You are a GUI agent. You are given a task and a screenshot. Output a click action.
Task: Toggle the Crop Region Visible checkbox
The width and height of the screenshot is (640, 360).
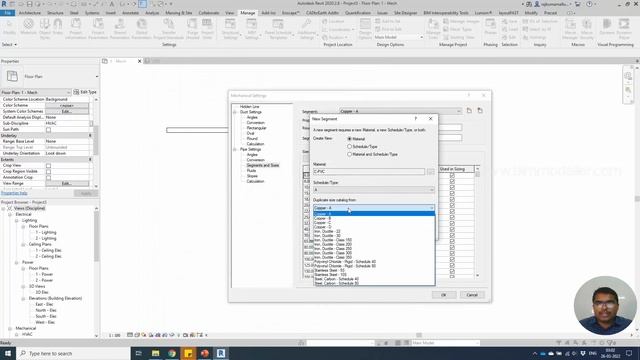tap(49, 172)
